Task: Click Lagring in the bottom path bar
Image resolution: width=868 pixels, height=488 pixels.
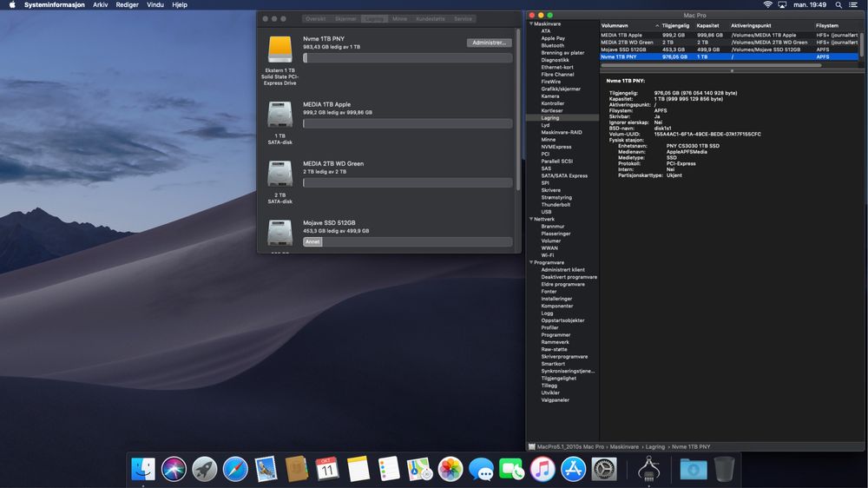Action: [654, 446]
